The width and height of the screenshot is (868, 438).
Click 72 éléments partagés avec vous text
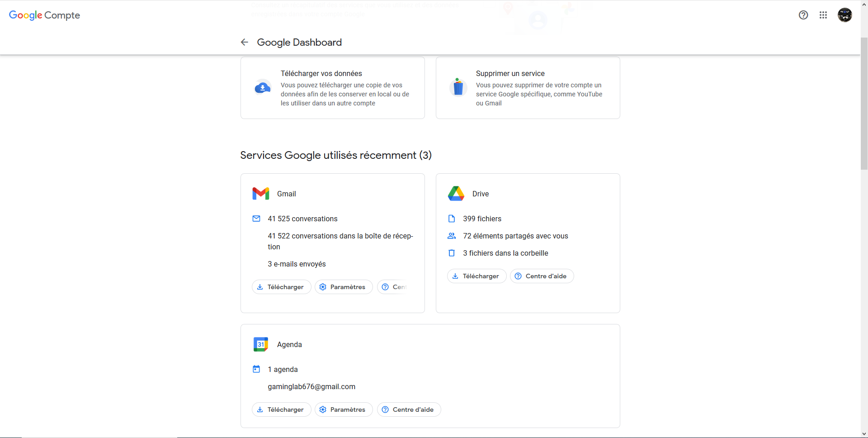click(515, 236)
